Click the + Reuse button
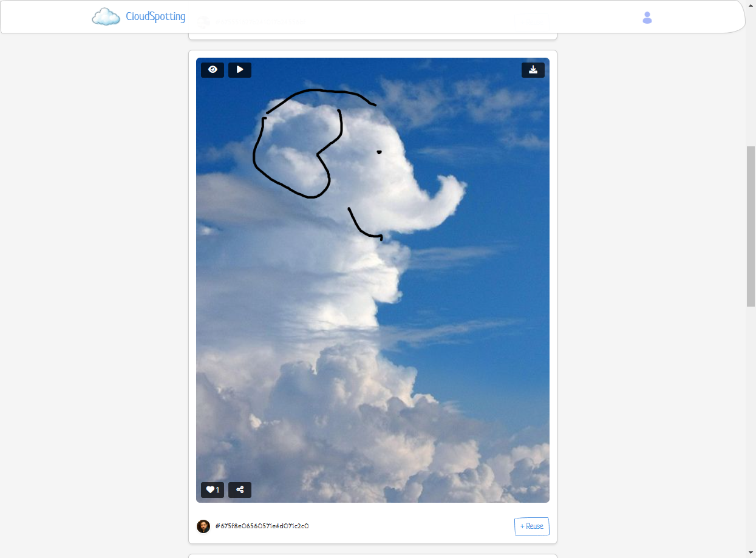 [532, 526]
